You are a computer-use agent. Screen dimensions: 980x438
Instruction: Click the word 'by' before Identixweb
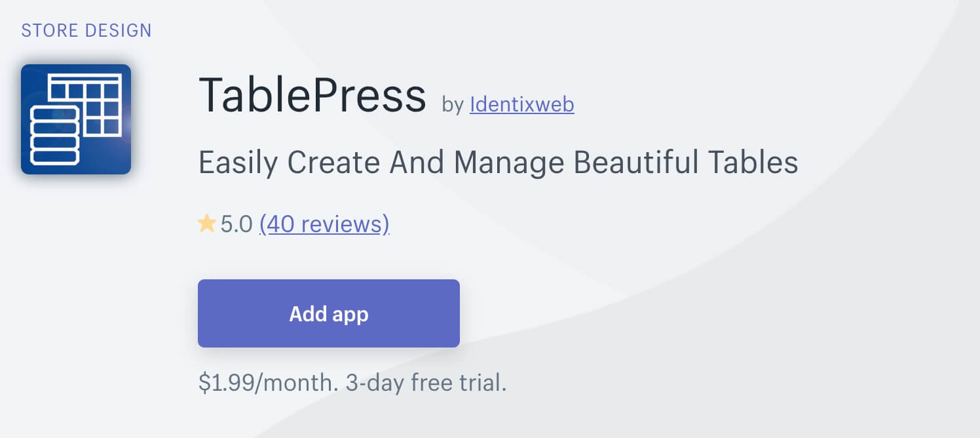click(453, 105)
